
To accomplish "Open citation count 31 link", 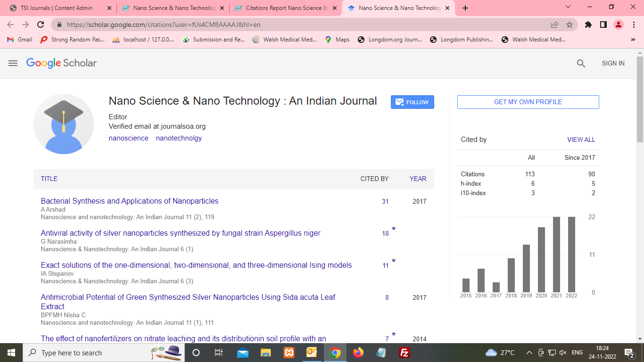I will 385,201.
